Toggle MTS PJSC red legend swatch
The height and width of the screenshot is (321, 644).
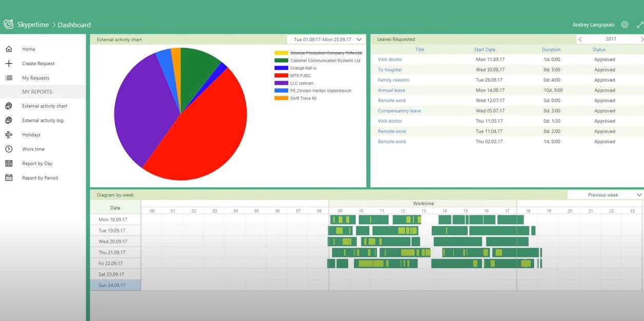(x=281, y=75)
